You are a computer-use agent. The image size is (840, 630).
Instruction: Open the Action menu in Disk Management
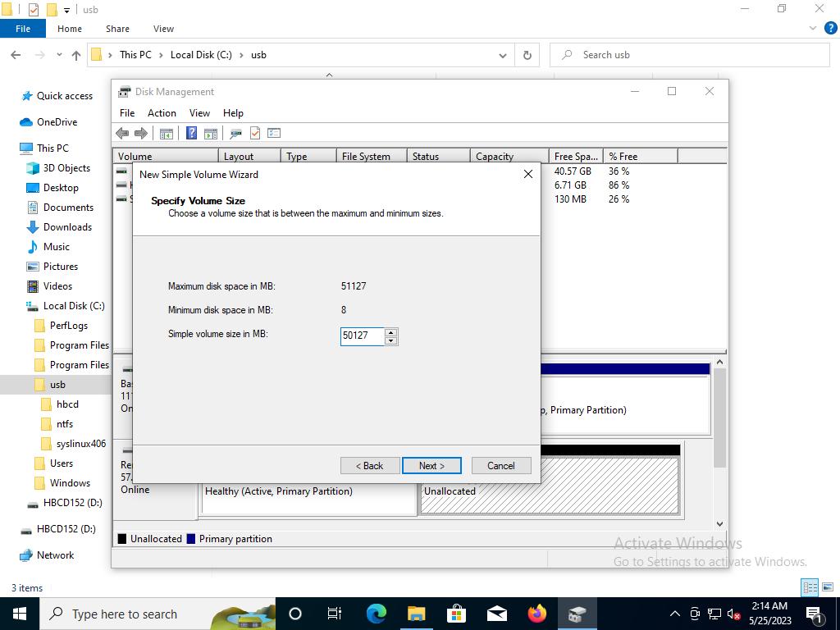[162, 113]
